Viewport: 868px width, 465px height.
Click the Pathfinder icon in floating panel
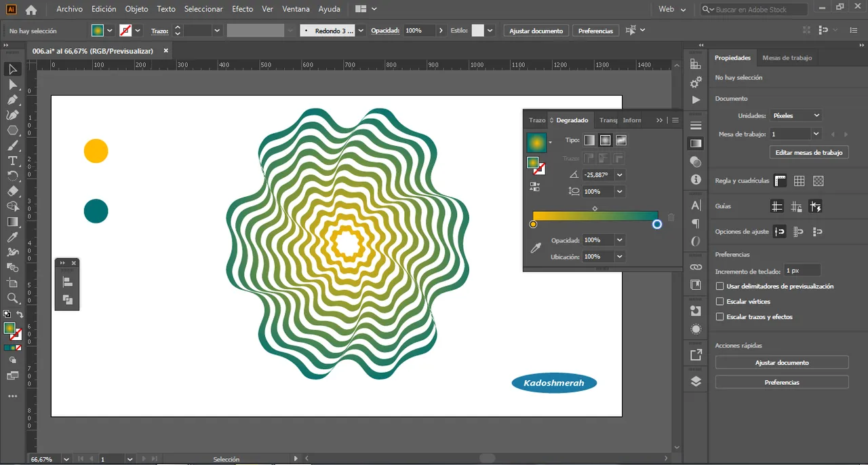(x=67, y=300)
